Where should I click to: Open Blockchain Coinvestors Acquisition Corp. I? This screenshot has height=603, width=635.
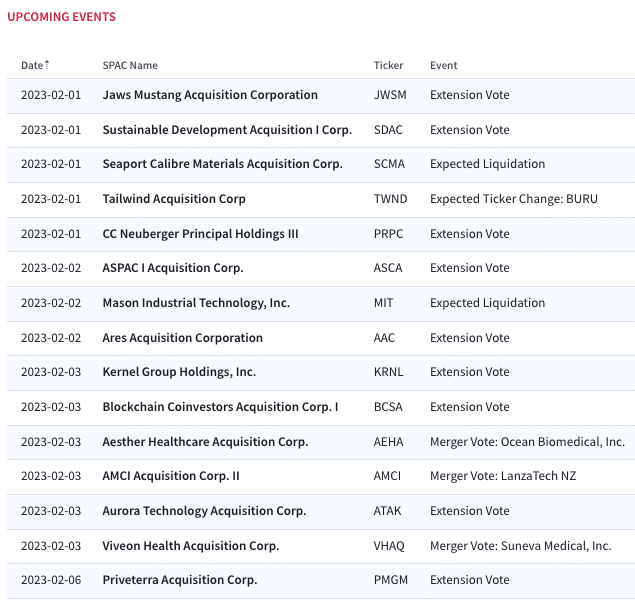tap(220, 407)
